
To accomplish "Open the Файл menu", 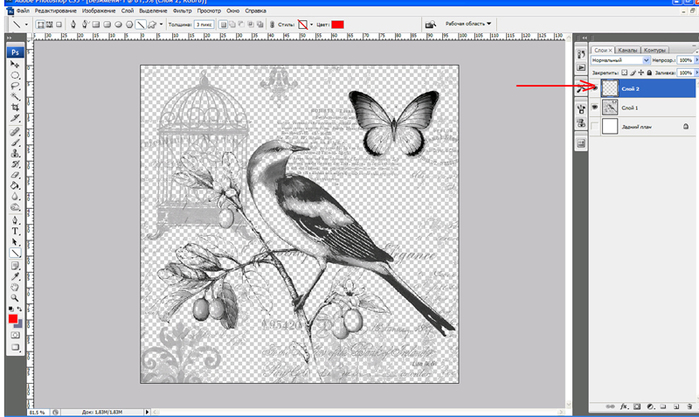I will click(23, 11).
